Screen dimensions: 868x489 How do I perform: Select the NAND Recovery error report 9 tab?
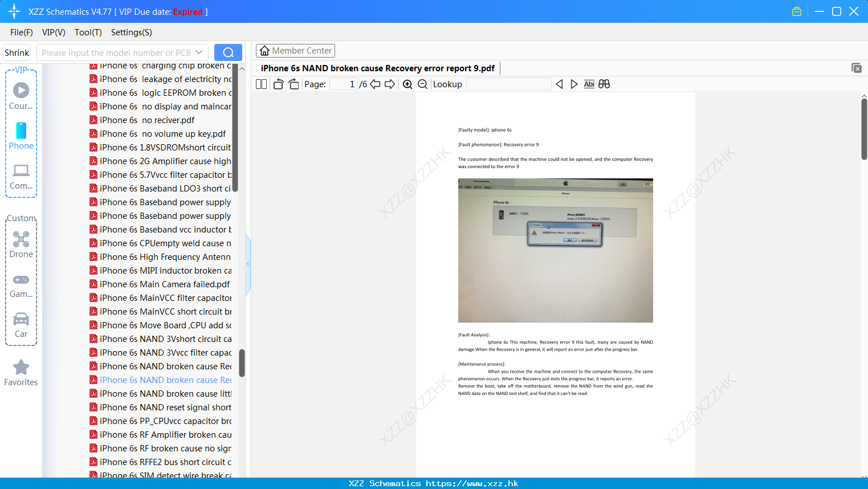pos(378,68)
